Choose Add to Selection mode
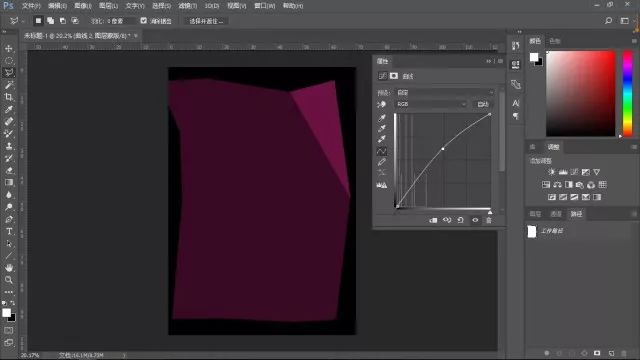The width and height of the screenshot is (640, 360). click(50, 20)
